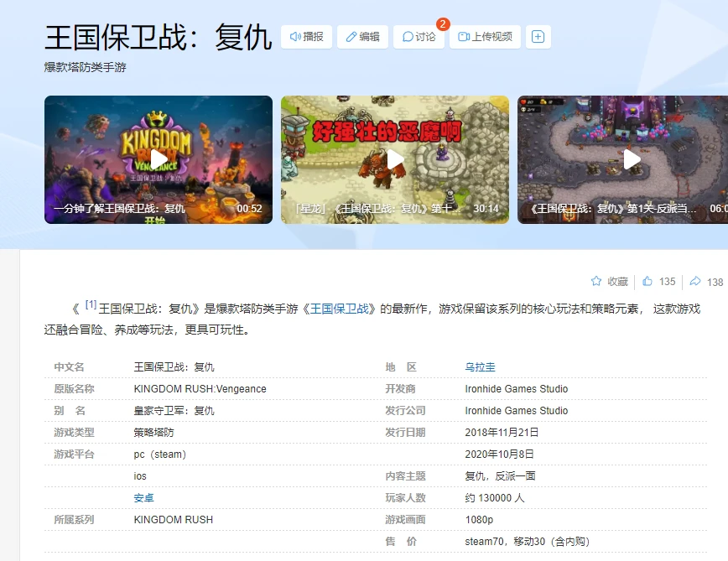Image resolution: width=728 pixels, height=561 pixels.
Task: Click the 所属系列 value KINGDOM RUSH
Action: [174, 520]
